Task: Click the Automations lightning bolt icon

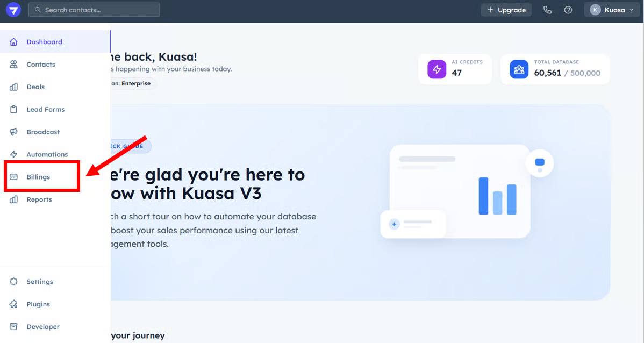Action: tap(14, 154)
